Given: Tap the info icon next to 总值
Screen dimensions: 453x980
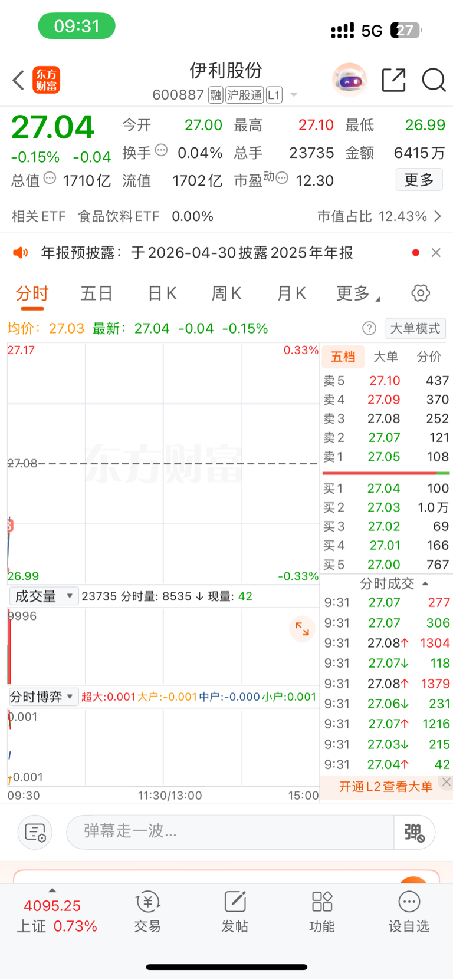Looking at the screenshot, I should click(x=50, y=178).
